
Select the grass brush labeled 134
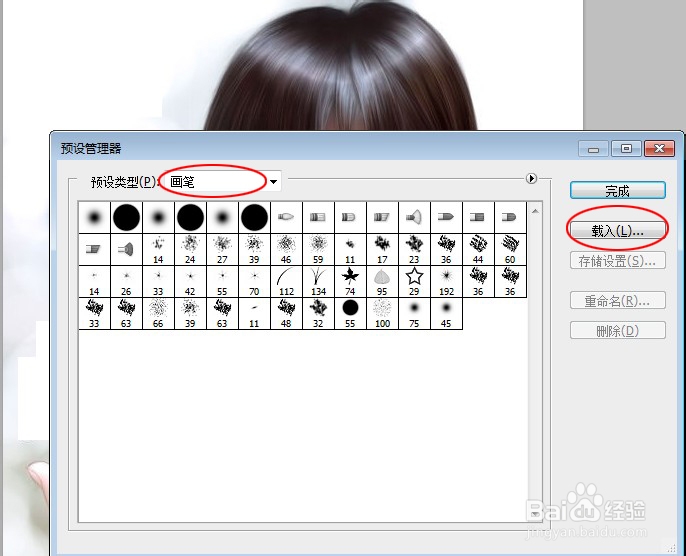tap(318, 282)
